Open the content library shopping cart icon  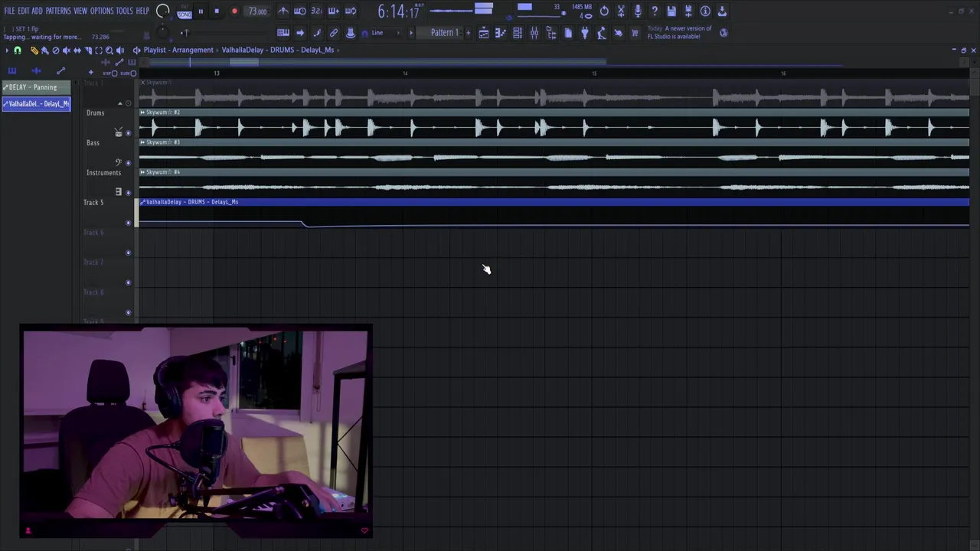tap(635, 33)
